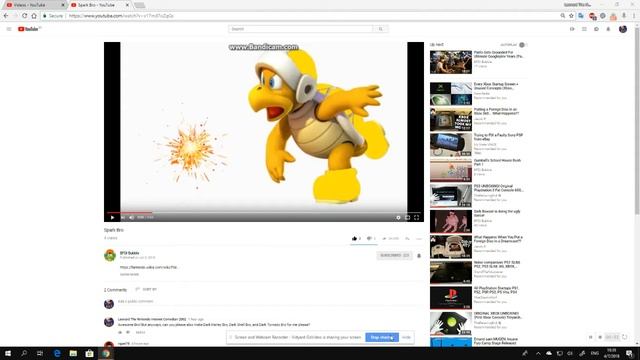
Task: Click the search magnifier button
Action: (x=380, y=29)
